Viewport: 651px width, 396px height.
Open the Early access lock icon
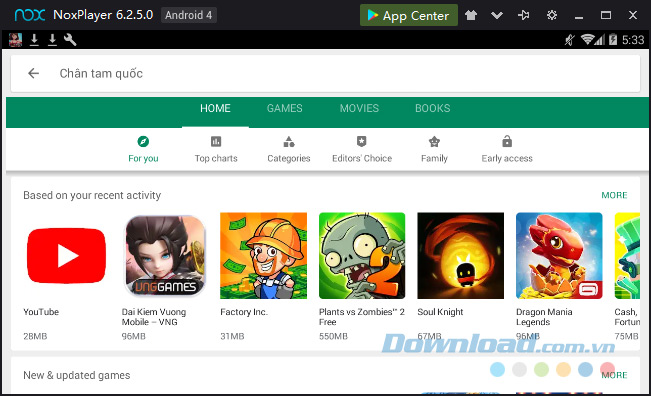coord(507,141)
